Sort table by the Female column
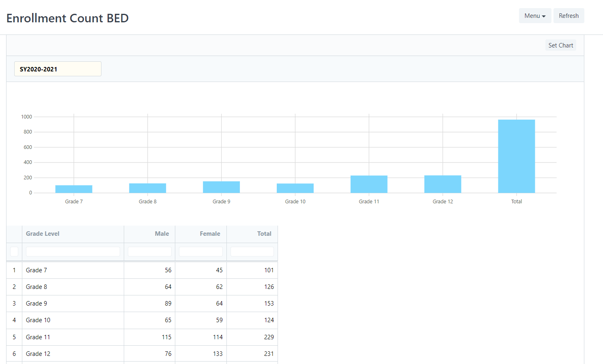Image resolution: width=603 pixels, height=364 pixels. coord(210,234)
